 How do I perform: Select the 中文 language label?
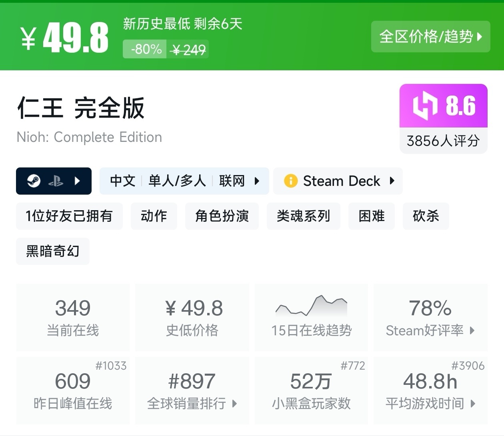(x=122, y=181)
